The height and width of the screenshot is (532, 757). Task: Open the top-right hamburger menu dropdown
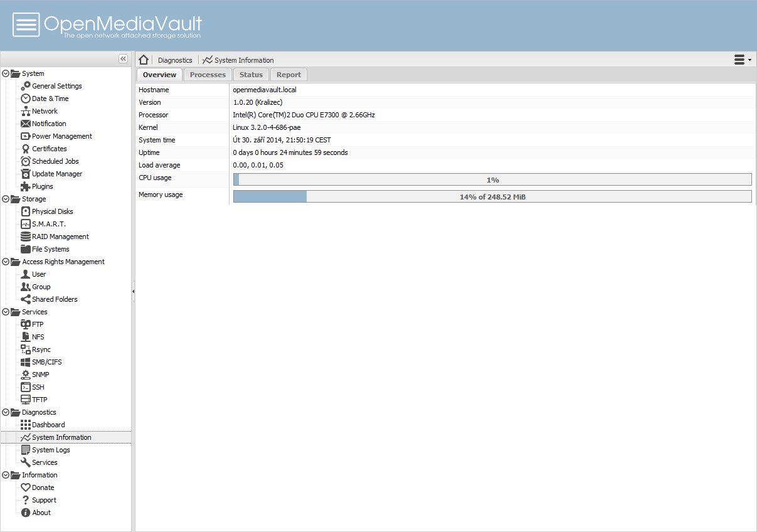pos(743,60)
